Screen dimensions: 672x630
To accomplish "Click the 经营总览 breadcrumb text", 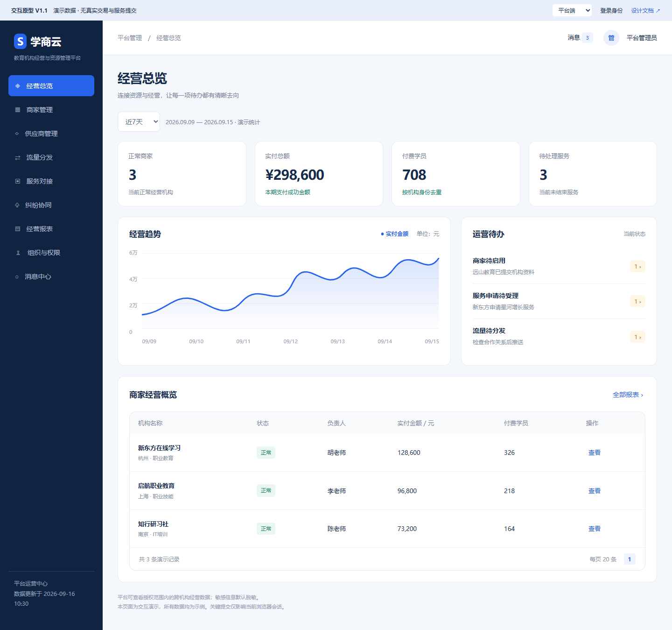I will [x=168, y=38].
